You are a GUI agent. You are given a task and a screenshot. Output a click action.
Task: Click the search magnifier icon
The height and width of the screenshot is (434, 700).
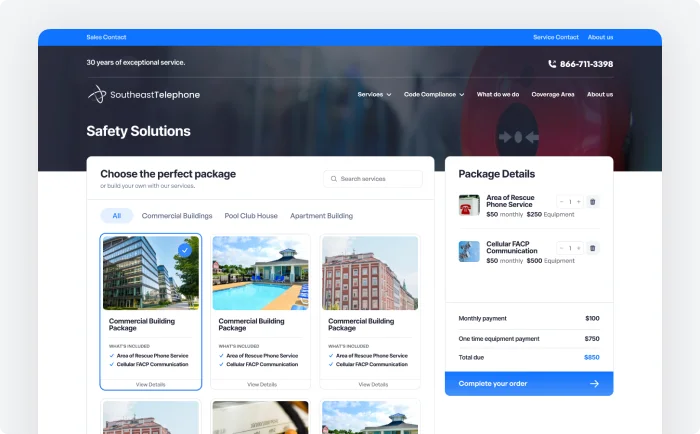333,179
